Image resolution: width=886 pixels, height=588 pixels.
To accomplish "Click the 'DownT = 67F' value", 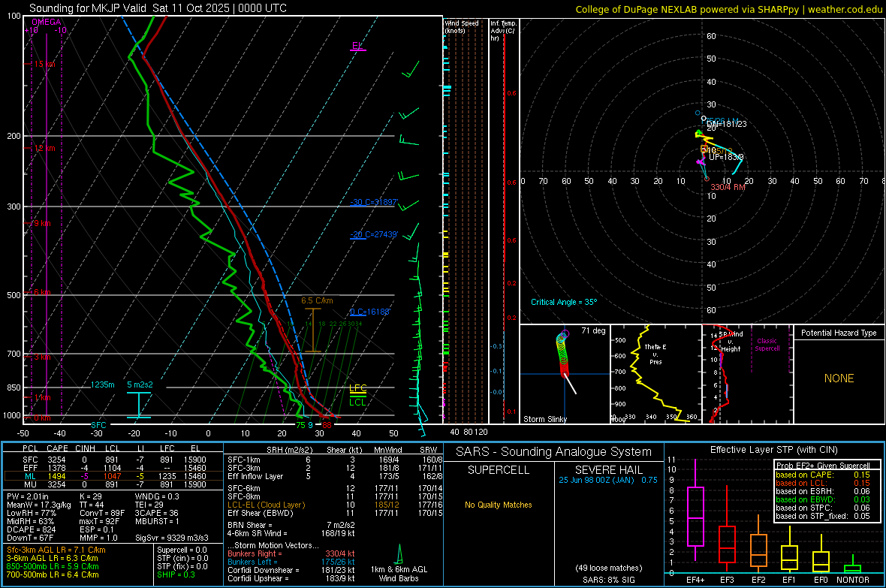I will click(30, 538).
